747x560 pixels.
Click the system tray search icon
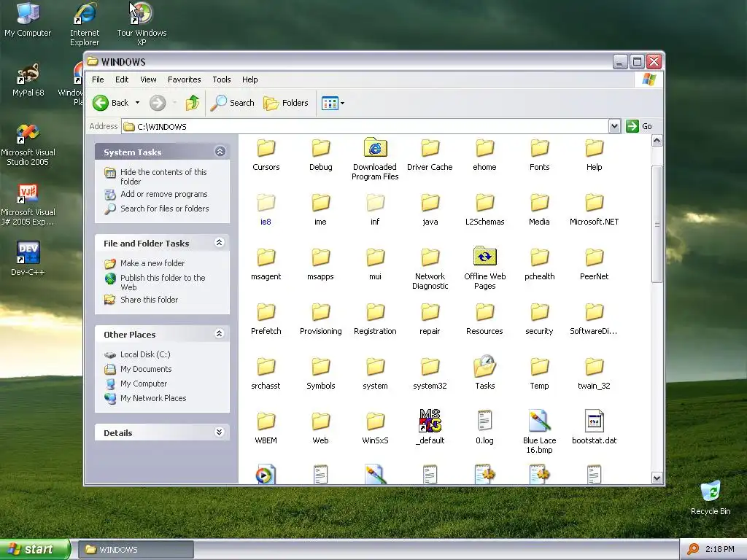pos(693,549)
